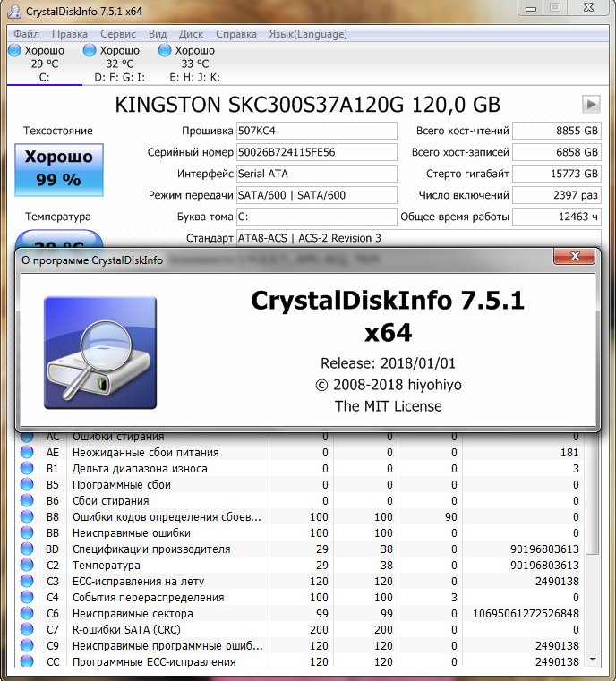The width and height of the screenshot is (616, 681).
Task: Click the Хорошо 99 % health status button
Action: coord(59,169)
